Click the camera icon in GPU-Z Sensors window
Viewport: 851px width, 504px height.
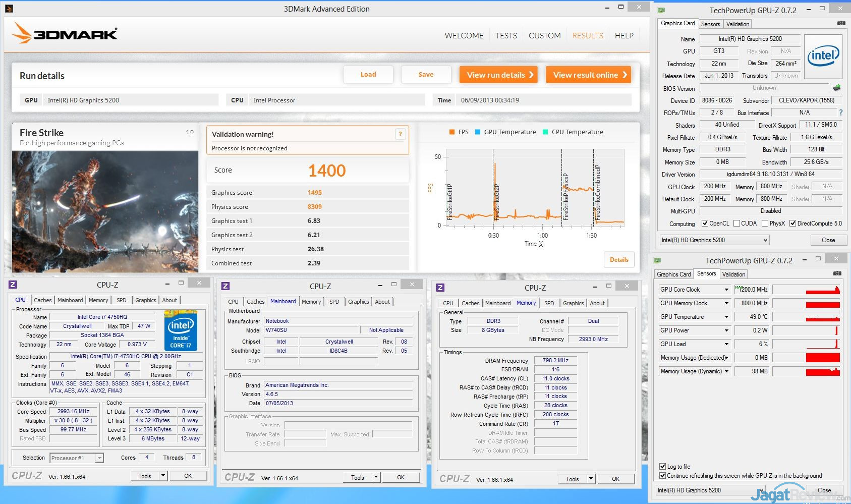(837, 273)
